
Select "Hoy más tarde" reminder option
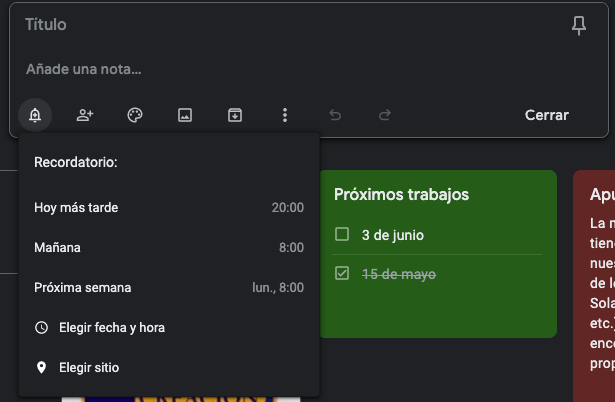click(x=168, y=208)
